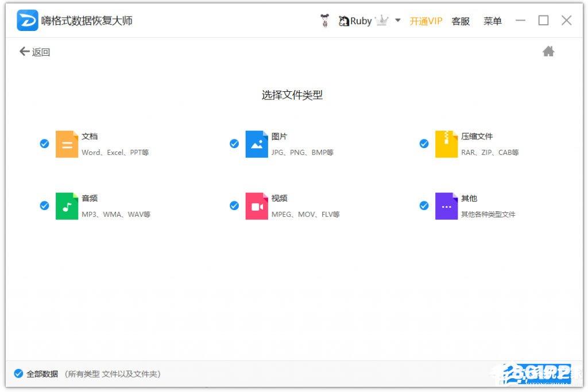
Task: Click the user avatar picture
Action: (325, 21)
